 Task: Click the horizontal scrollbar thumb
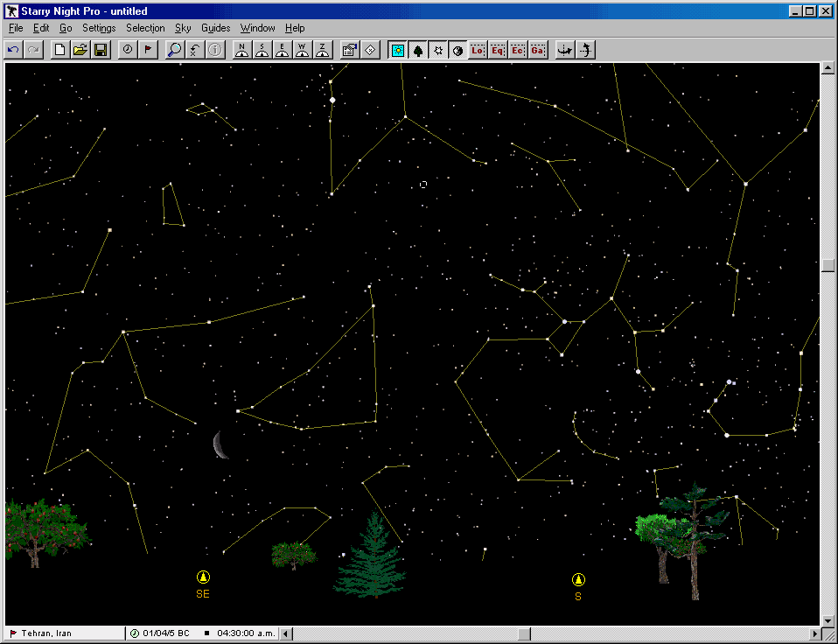tap(524, 633)
